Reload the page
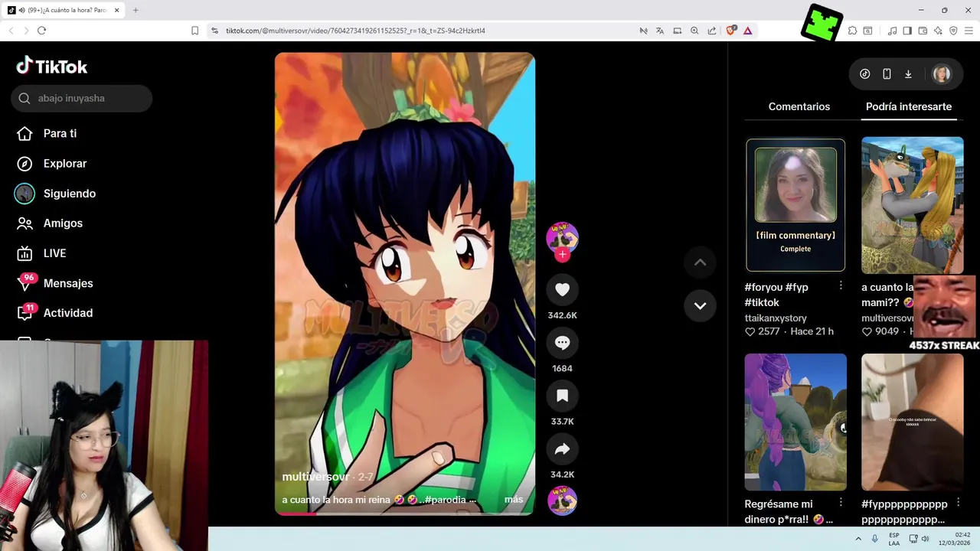 point(41,31)
